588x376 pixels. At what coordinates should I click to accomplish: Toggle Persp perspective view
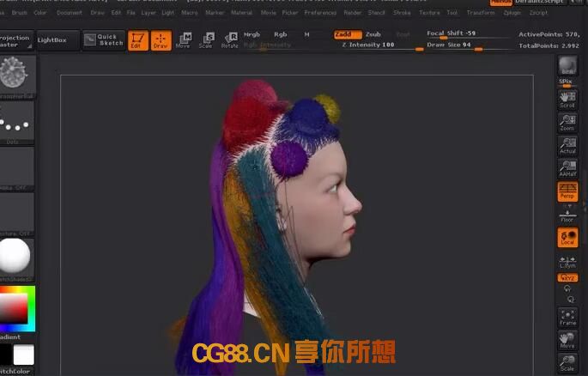[x=567, y=191]
